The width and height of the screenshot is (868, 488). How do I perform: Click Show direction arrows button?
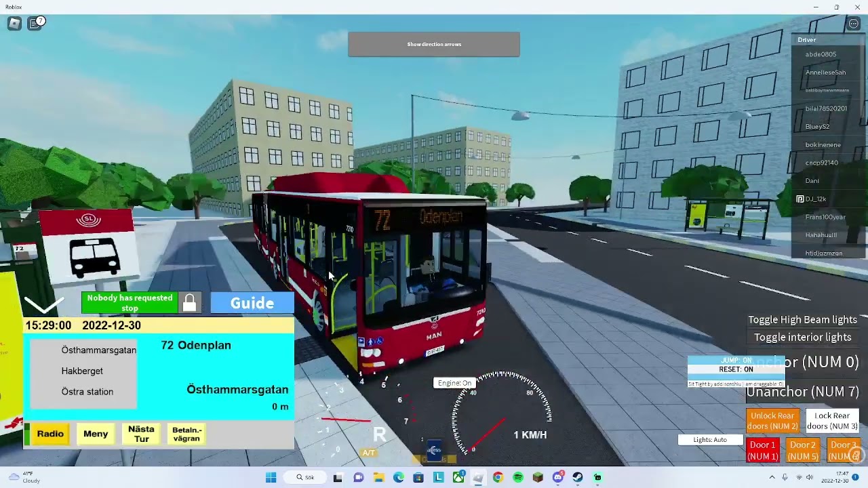click(434, 44)
